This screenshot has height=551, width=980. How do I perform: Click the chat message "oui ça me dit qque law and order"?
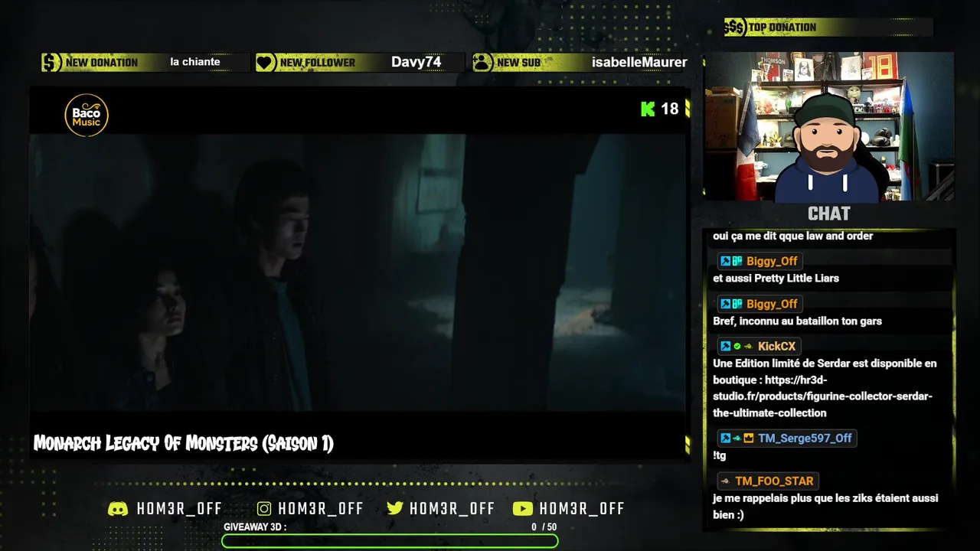pyautogui.click(x=793, y=236)
